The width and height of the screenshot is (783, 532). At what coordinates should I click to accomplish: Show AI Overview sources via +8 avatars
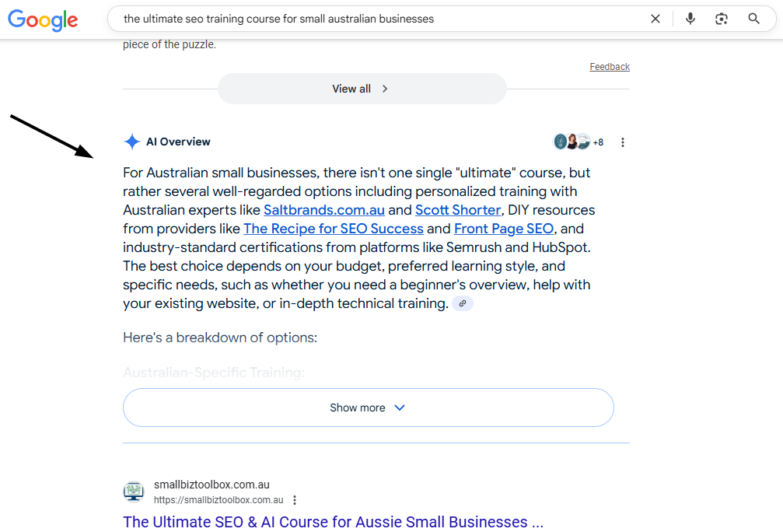[579, 142]
